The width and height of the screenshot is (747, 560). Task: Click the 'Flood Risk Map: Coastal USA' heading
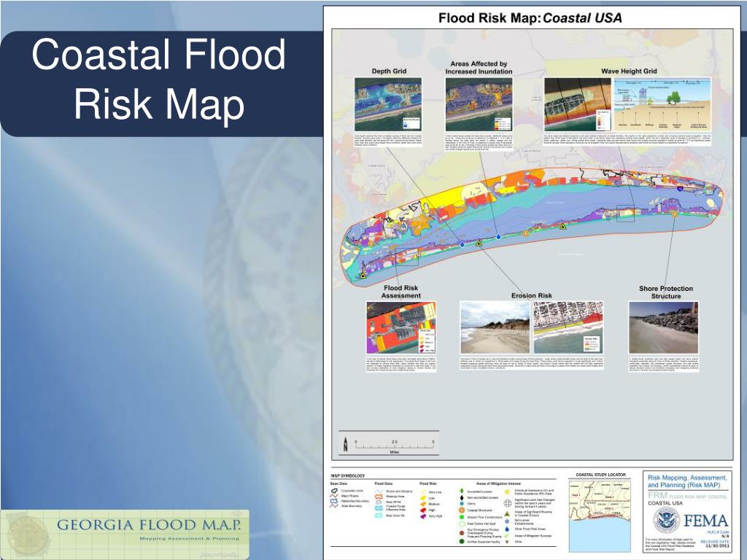[530, 18]
